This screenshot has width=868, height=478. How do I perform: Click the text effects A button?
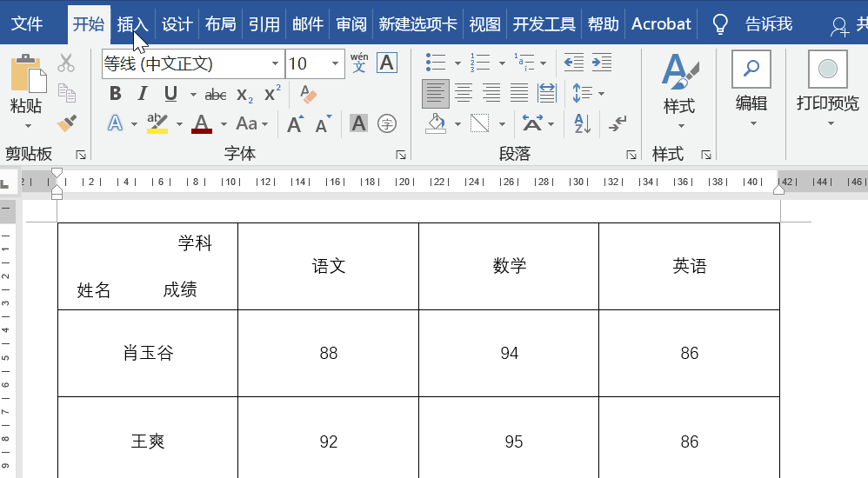tap(115, 123)
